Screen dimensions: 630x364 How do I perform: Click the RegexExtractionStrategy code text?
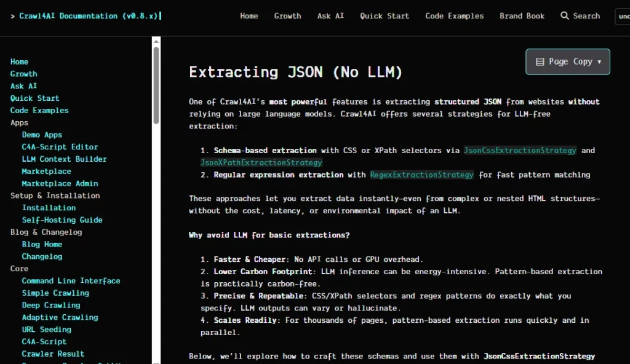421,175
